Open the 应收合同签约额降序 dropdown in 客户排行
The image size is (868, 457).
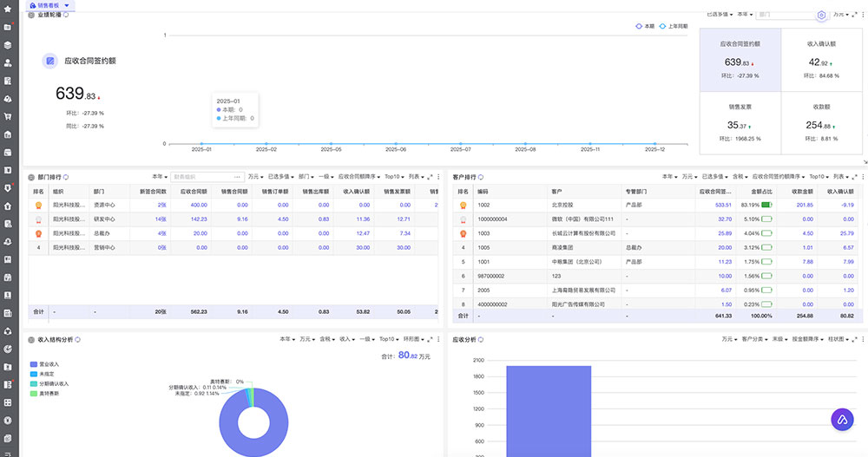pyautogui.click(x=778, y=176)
